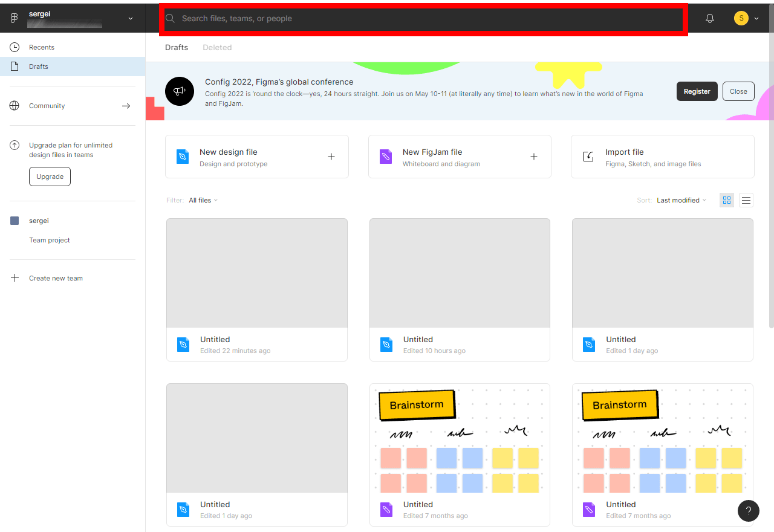Click the megaphone announcement icon

(x=180, y=91)
